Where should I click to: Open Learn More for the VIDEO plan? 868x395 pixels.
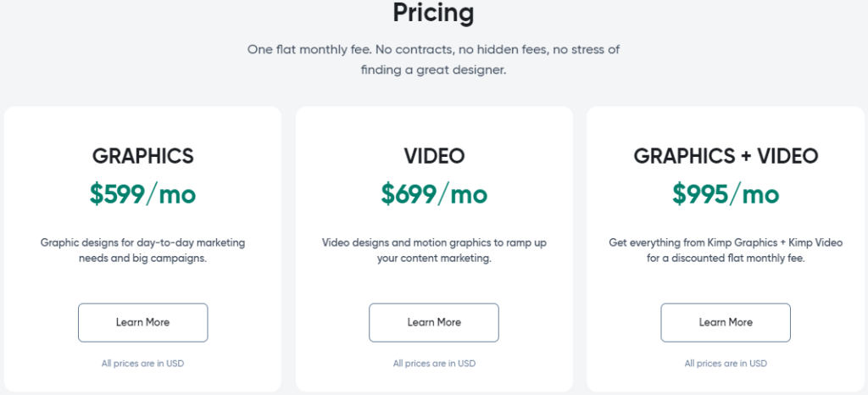pos(434,322)
